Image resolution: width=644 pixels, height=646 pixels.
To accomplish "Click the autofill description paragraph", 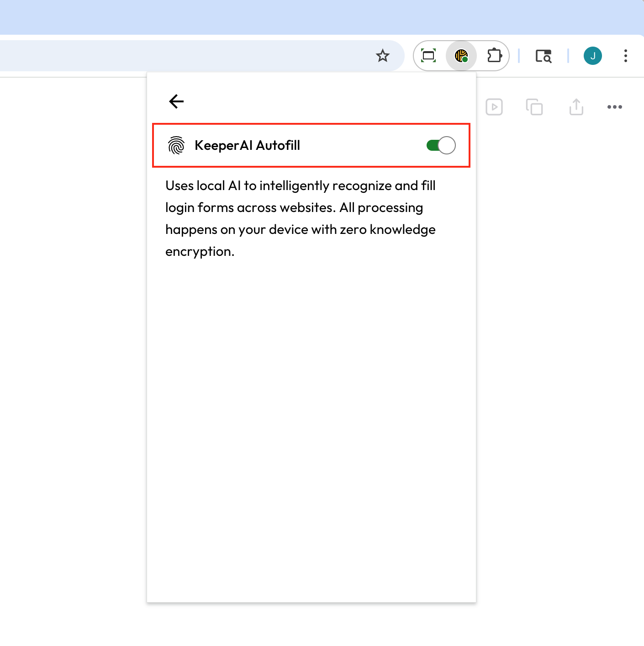I will tap(300, 218).
